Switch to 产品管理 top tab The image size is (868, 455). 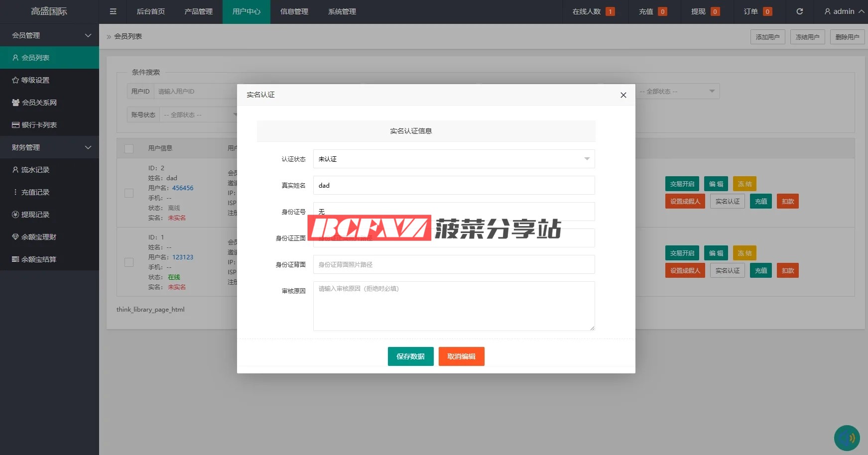[x=198, y=11]
